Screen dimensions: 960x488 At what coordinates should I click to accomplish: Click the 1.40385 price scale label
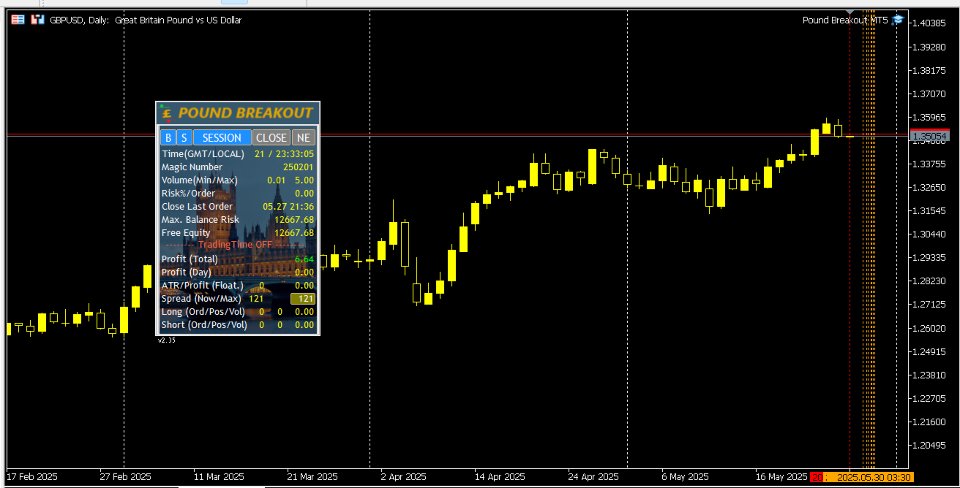coord(929,23)
